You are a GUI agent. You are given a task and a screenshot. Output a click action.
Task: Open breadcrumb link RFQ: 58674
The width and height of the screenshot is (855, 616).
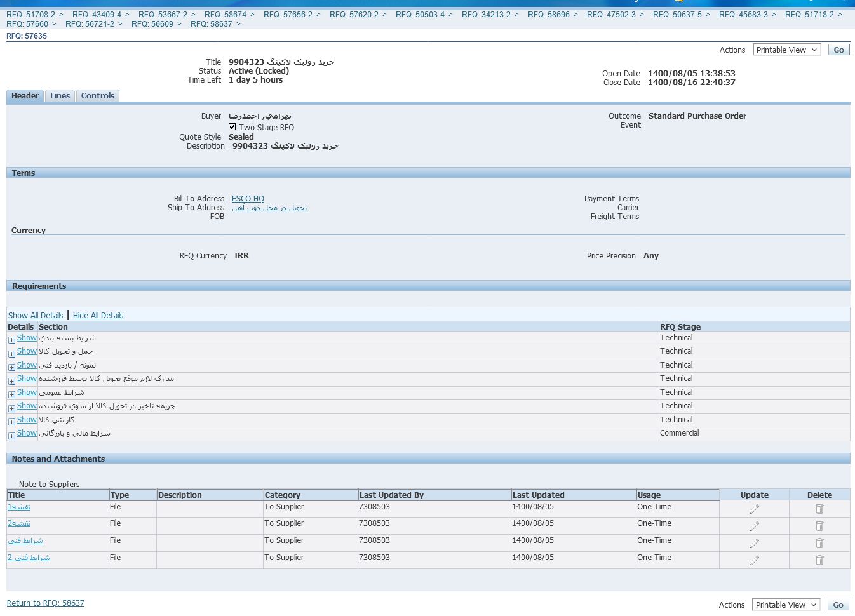click(x=226, y=14)
